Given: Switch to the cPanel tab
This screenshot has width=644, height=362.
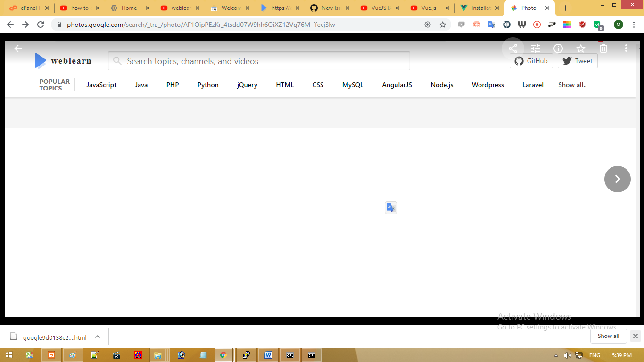Looking at the screenshot, I should 28,8.
